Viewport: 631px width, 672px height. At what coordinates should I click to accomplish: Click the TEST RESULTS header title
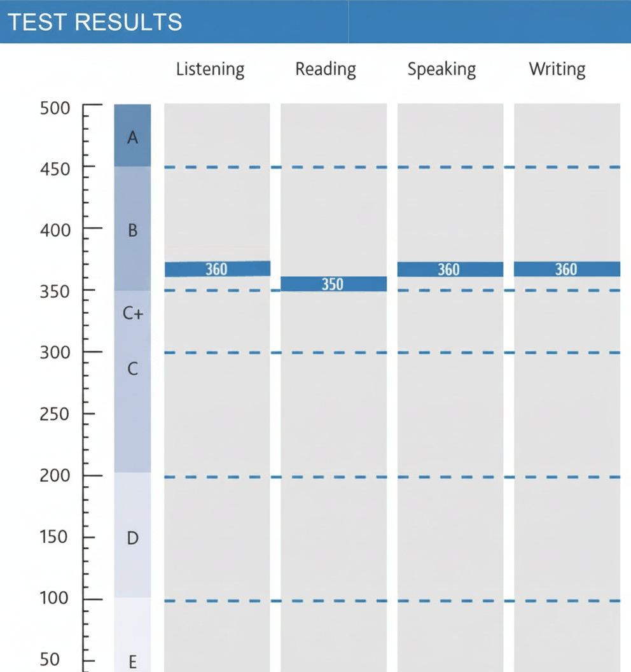(x=94, y=22)
